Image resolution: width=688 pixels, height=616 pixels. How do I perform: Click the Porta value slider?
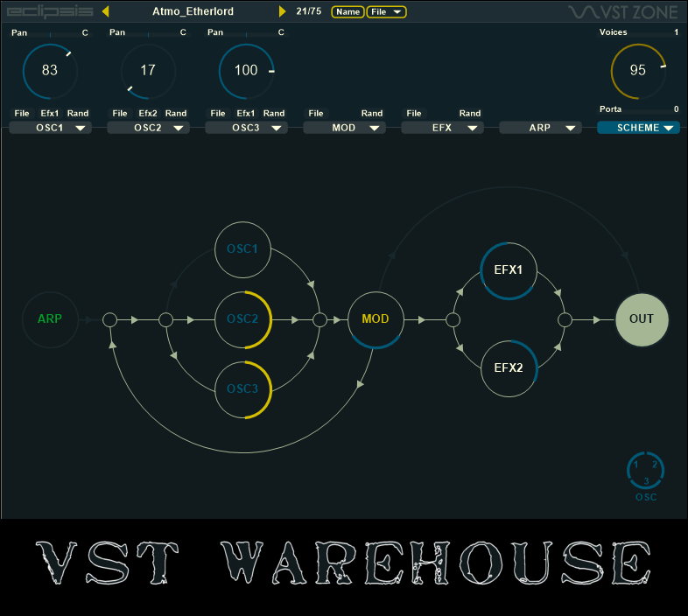[639, 109]
